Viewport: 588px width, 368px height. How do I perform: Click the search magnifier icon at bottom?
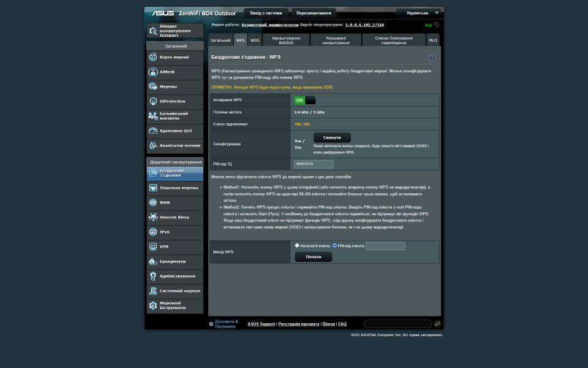click(437, 324)
